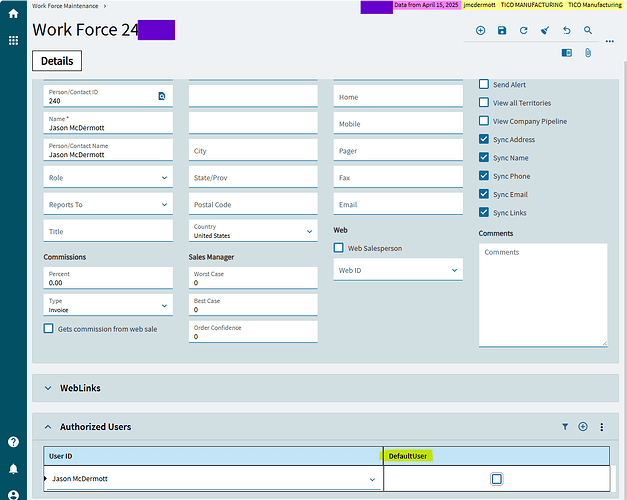The height and width of the screenshot is (500, 627).
Task: Click the Home phone field
Action: point(398,97)
